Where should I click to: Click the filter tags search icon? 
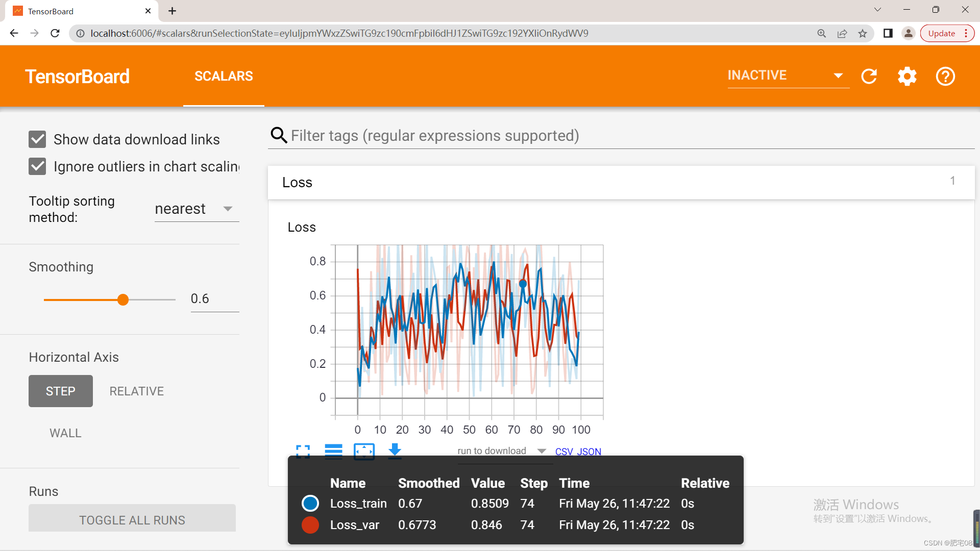[279, 136]
